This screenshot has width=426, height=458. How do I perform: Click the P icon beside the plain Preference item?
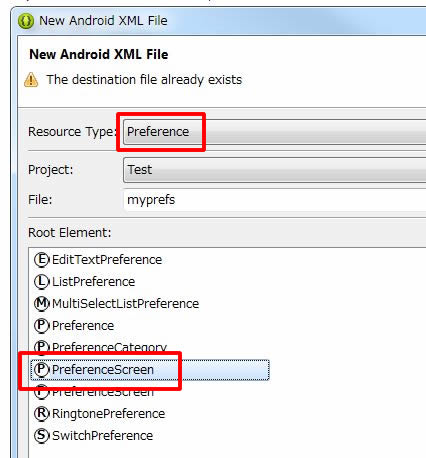42,326
